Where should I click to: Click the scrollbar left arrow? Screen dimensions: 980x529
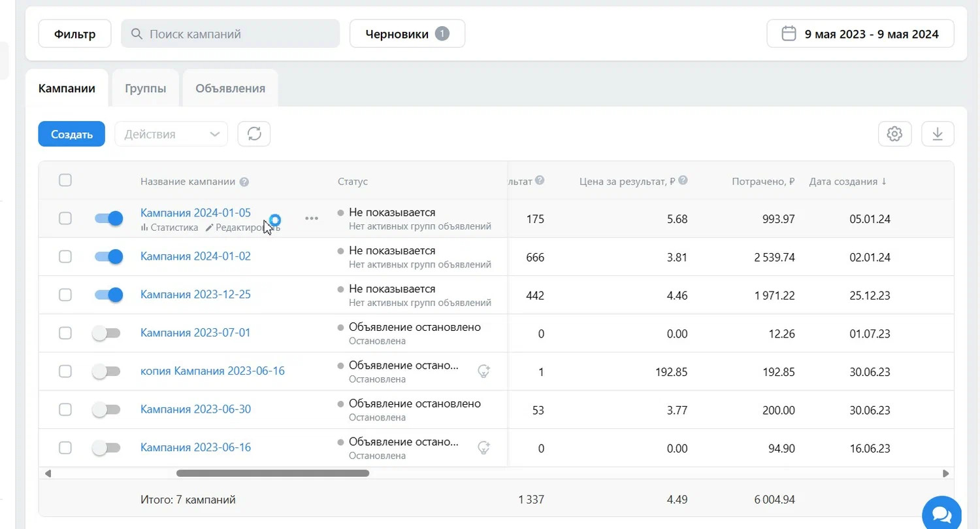pos(48,473)
